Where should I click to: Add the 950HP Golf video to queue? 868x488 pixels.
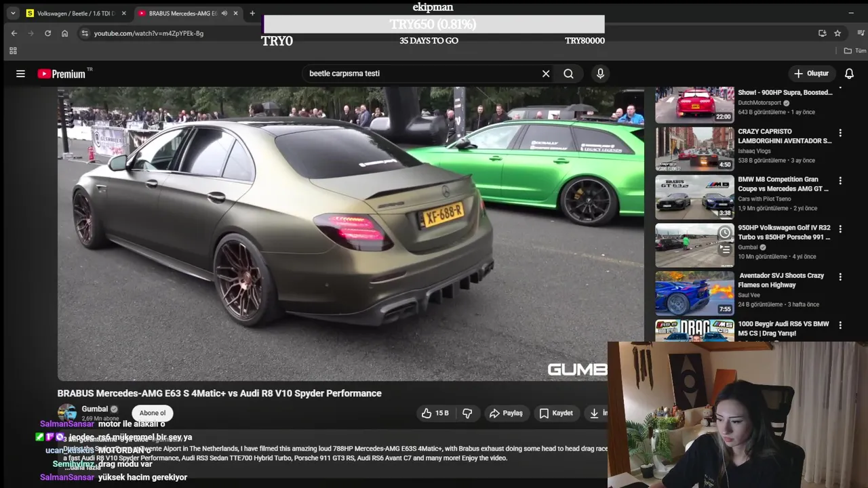click(x=725, y=249)
